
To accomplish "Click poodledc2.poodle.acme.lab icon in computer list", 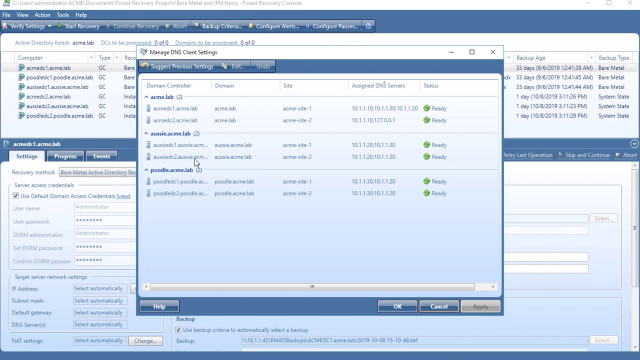I will point(21,116).
